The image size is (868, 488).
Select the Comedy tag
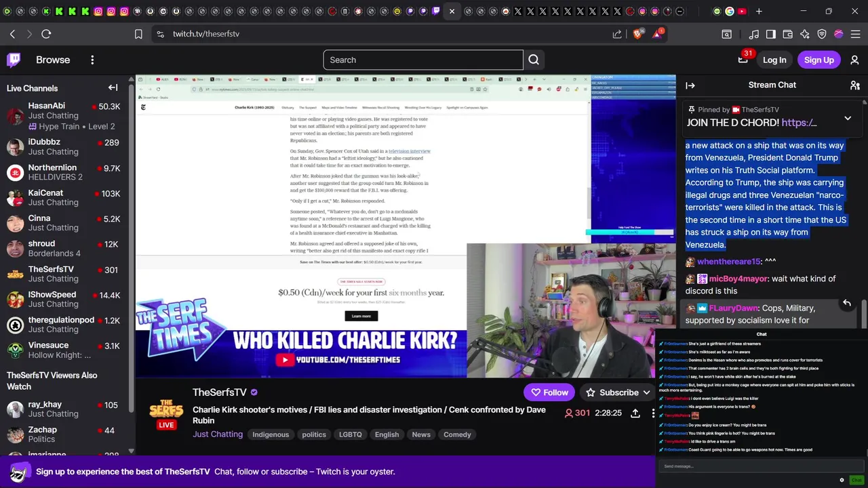coord(457,434)
